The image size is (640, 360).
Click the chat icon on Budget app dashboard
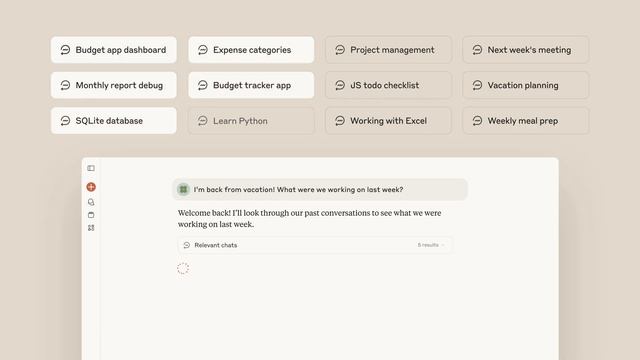pyautogui.click(x=65, y=50)
